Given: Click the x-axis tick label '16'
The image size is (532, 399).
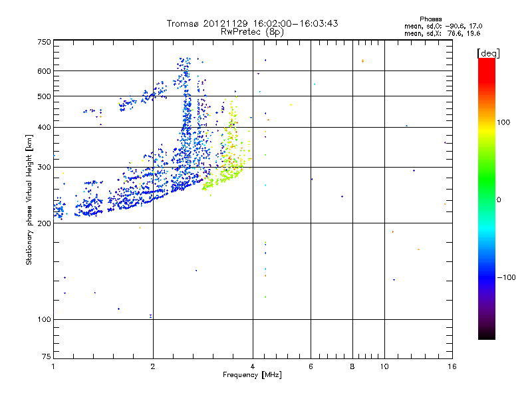Looking at the screenshot, I should point(452,366).
